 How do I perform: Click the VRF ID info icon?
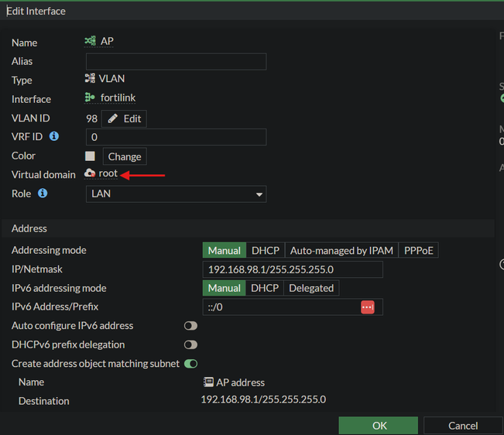[54, 136]
